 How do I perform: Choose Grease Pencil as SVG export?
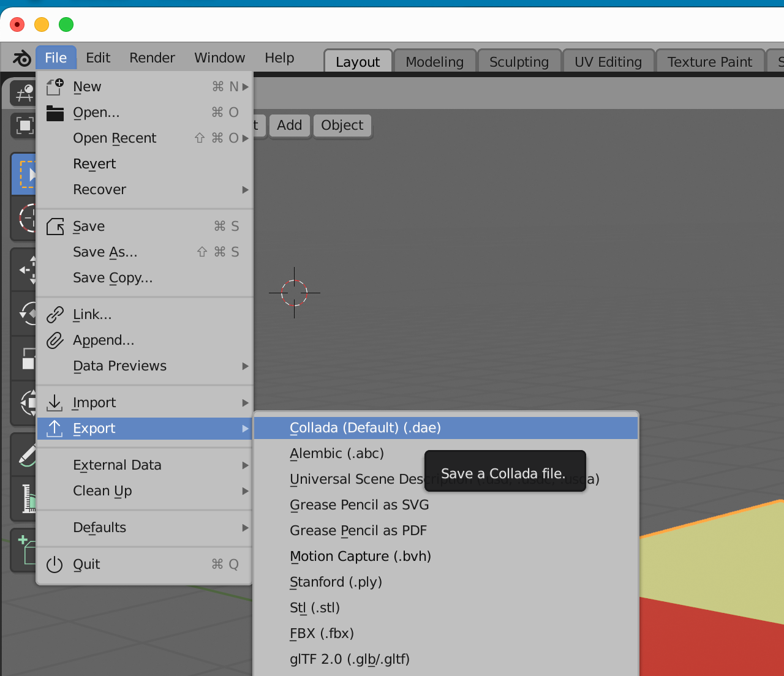(x=446, y=505)
